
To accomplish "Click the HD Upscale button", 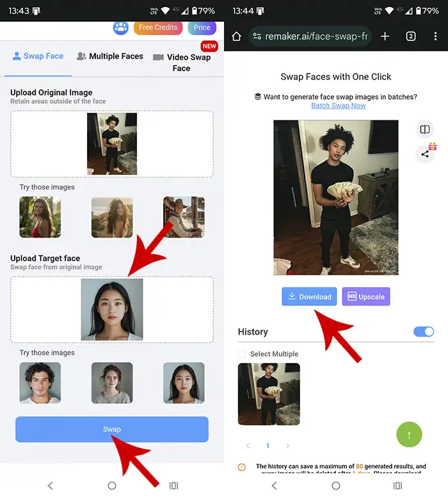I will point(365,296).
